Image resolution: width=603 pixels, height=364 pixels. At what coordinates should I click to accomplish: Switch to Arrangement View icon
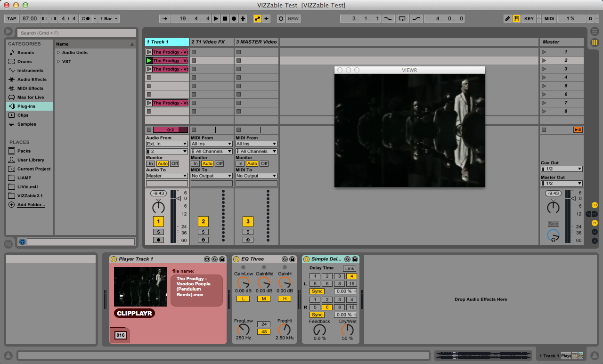coord(595,31)
